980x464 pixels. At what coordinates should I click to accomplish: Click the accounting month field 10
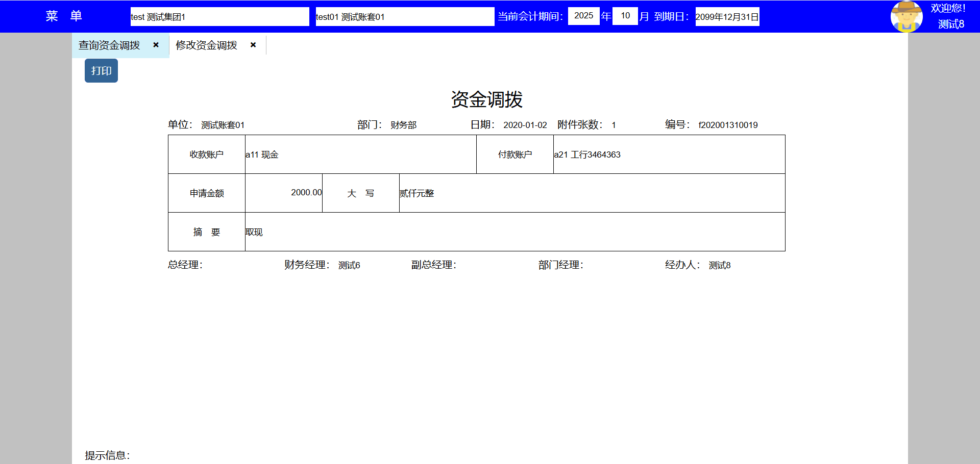tap(625, 16)
